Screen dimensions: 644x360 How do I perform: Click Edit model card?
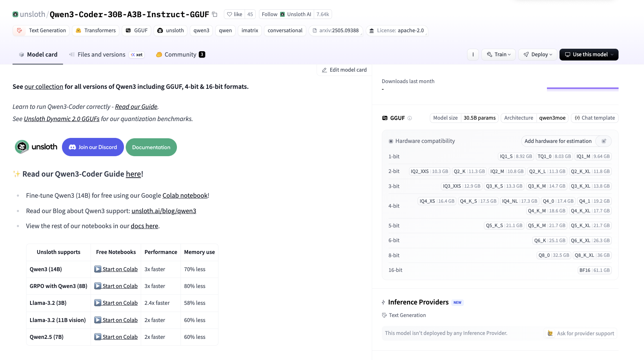[344, 70]
